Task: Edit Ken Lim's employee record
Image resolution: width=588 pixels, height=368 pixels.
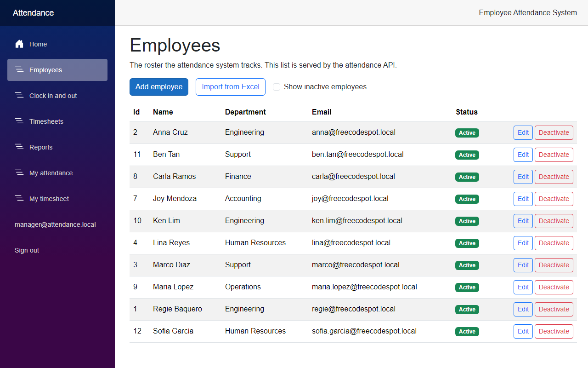Action: 523,221
